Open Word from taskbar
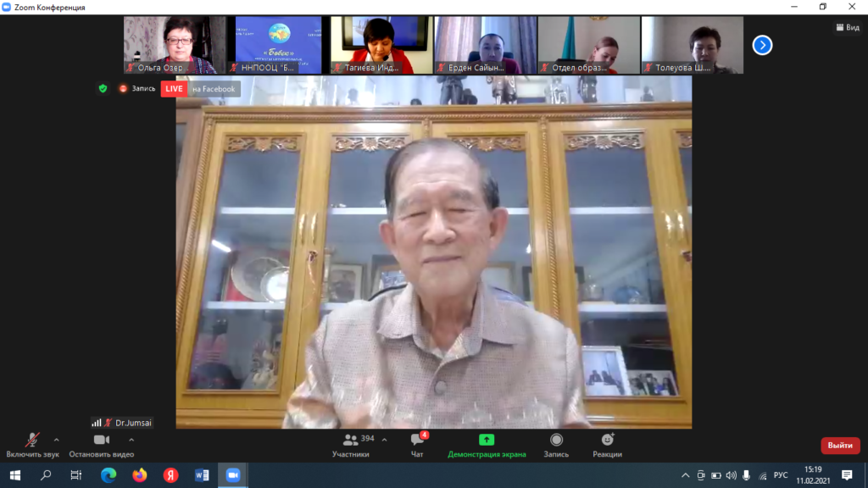Image resolution: width=868 pixels, height=488 pixels. [x=202, y=475]
